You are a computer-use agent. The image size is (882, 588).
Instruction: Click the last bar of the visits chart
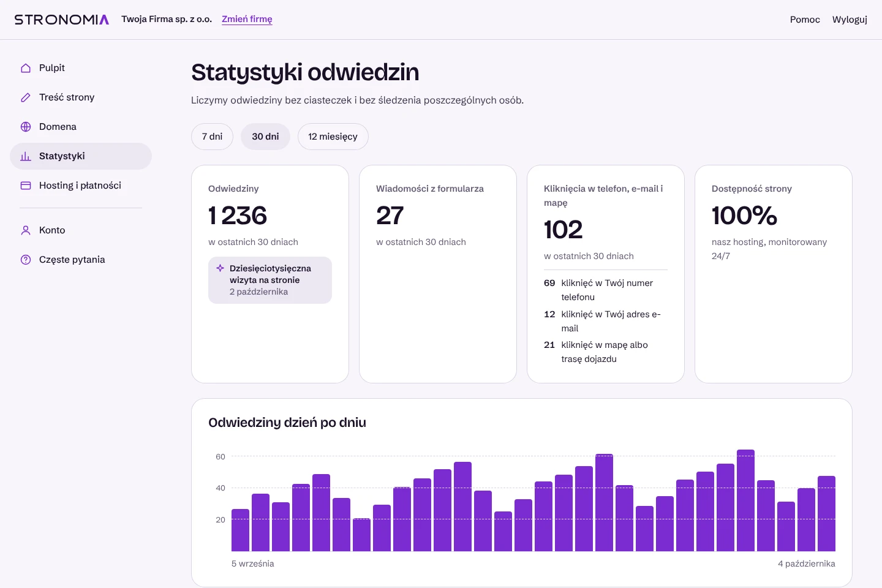click(x=826, y=513)
